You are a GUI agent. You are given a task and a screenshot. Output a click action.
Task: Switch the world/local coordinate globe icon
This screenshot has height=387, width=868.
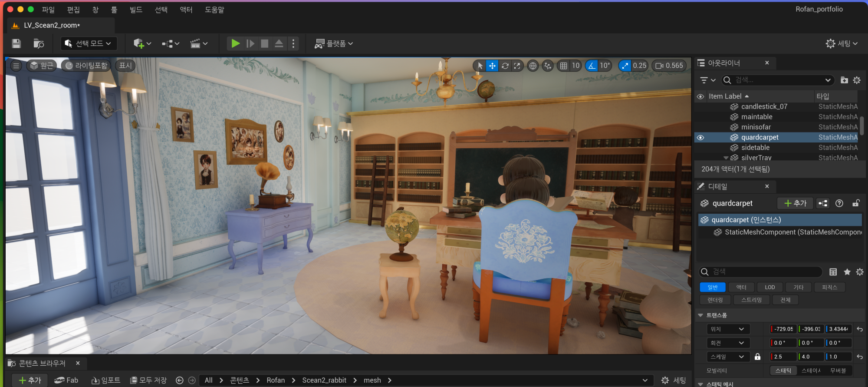pyautogui.click(x=533, y=66)
